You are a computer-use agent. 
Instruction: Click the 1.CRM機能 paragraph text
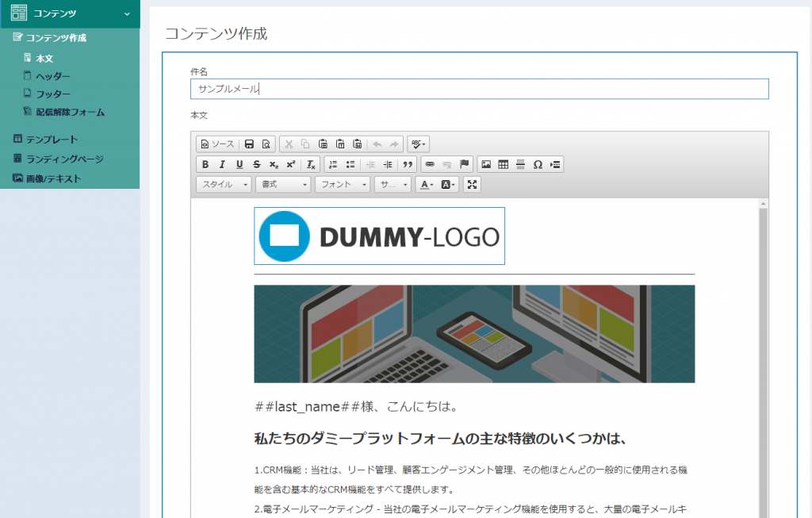pos(471,480)
